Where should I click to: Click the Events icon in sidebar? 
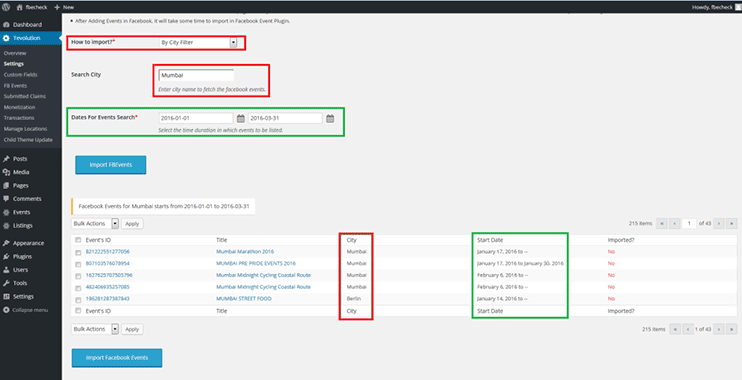tap(6, 212)
